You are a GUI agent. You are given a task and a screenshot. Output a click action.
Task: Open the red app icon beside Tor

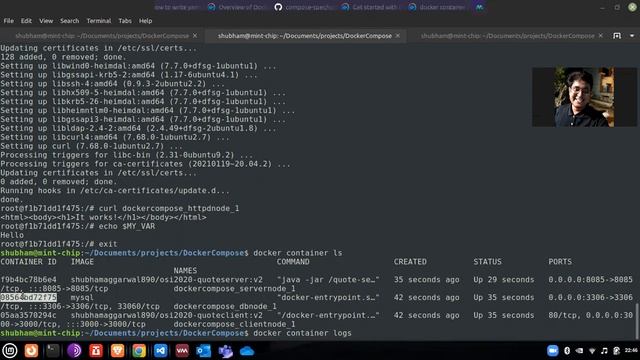96,351
